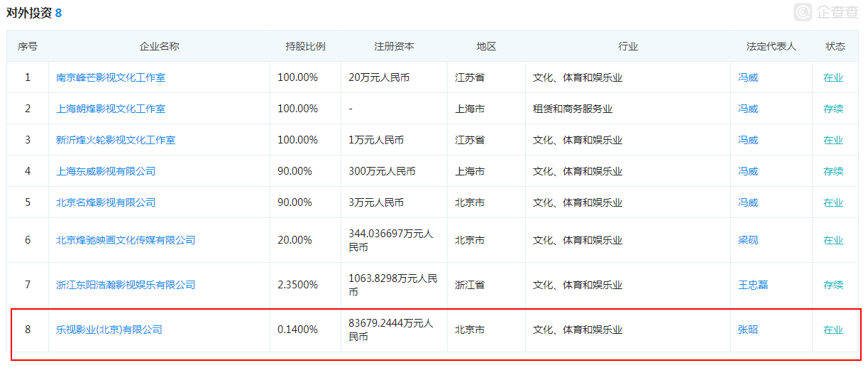The width and height of the screenshot is (868, 380).
Task: Open legal representative 冯威 in row 5
Action: coord(748,202)
